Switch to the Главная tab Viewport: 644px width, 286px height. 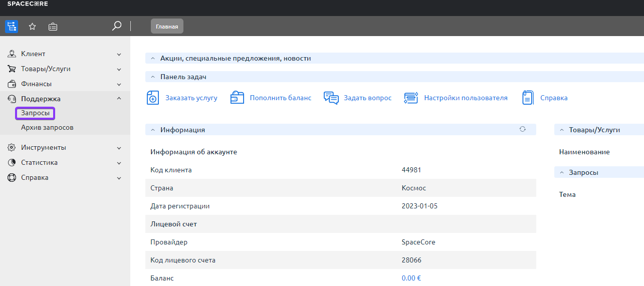tap(167, 27)
